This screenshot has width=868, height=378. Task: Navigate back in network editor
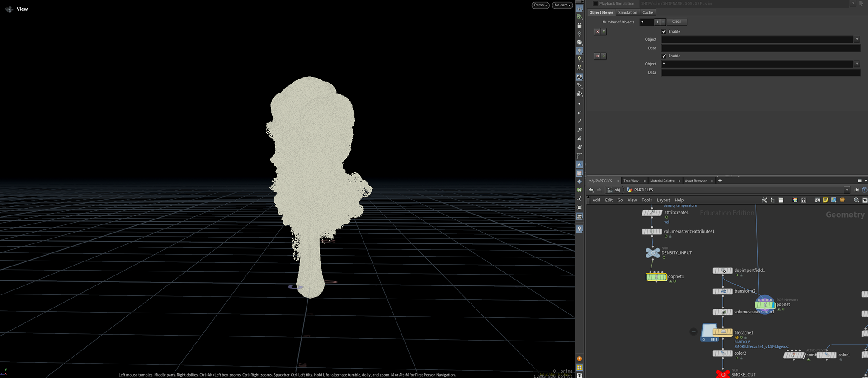click(591, 190)
